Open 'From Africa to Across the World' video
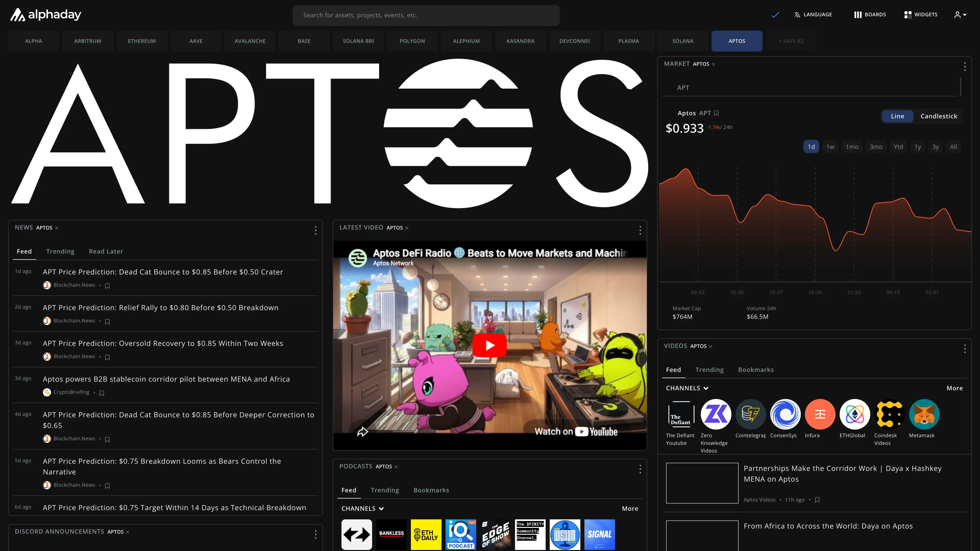The width and height of the screenshot is (980, 551). (x=828, y=526)
